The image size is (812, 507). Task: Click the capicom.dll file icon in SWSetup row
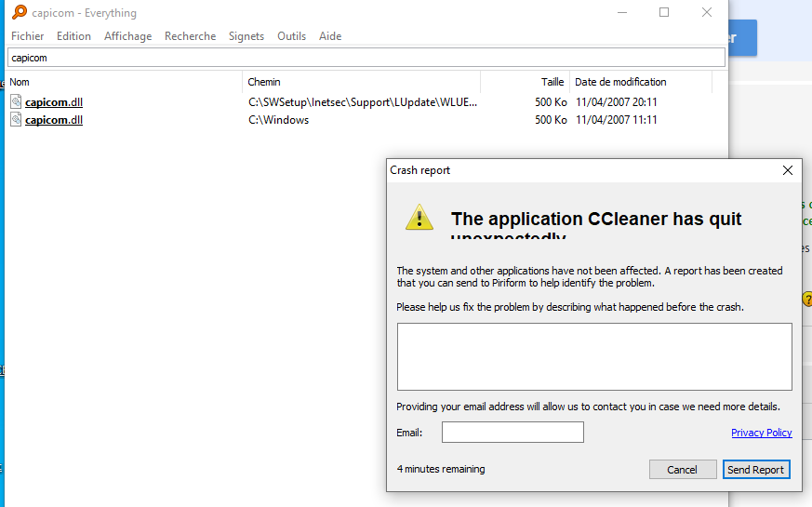pos(16,102)
